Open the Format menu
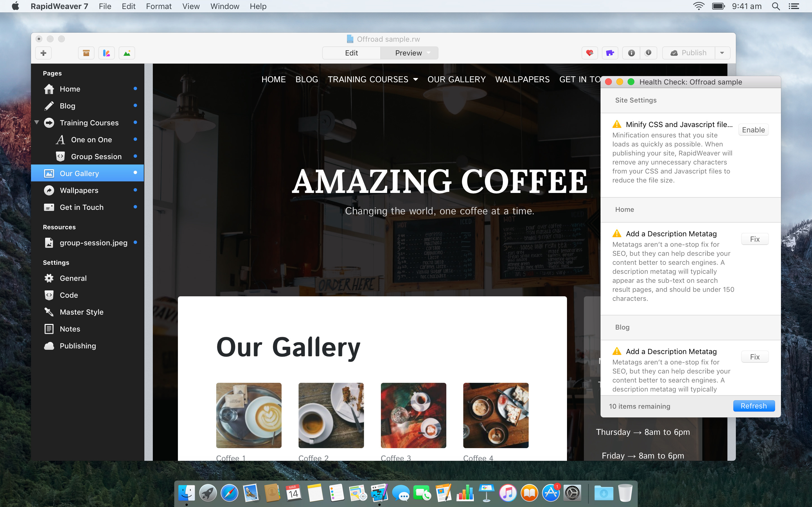Image resolution: width=812 pixels, height=507 pixels. (x=158, y=6)
